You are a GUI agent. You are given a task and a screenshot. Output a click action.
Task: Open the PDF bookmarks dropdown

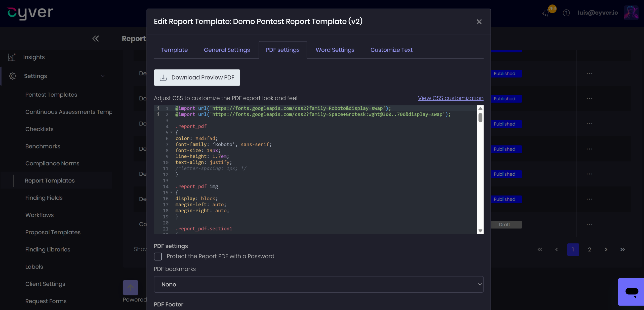coord(318,284)
